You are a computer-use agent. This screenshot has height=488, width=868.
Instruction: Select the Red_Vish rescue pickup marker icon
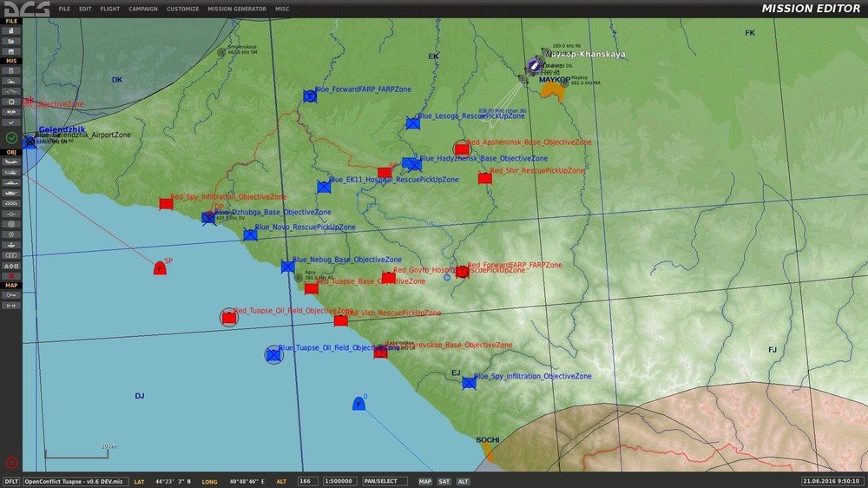tap(341, 320)
